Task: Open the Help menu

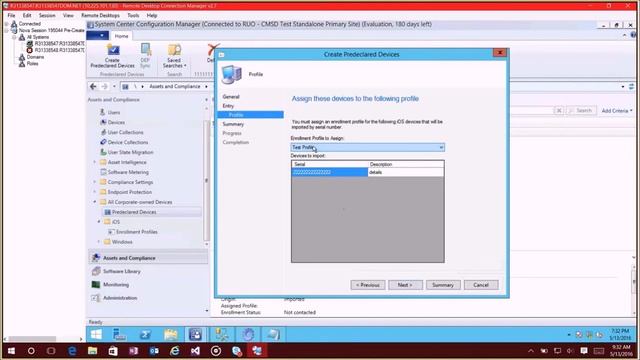Action: (152, 15)
